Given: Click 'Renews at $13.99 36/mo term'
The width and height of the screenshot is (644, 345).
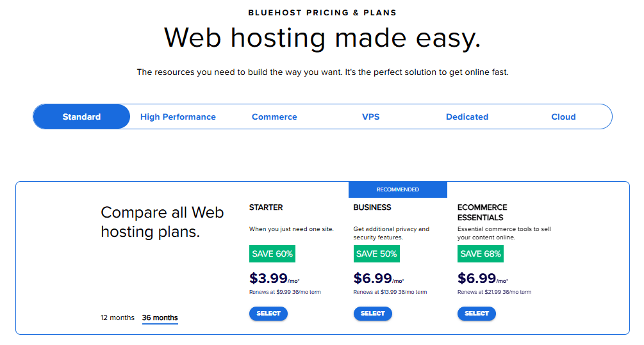Looking at the screenshot, I should pos(390,292).
